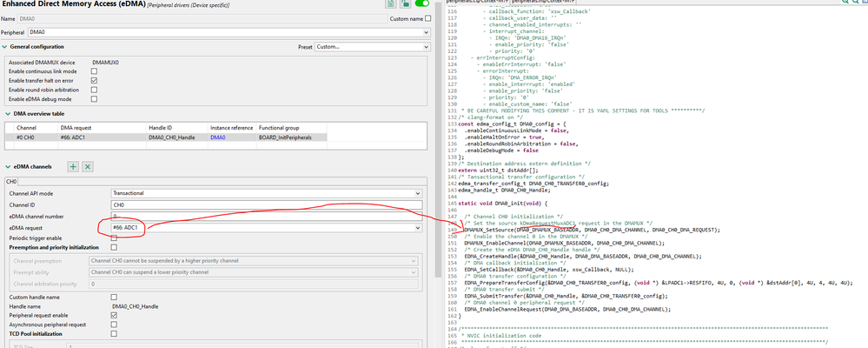The image size is (868, 348).
Task: Check Preemption and priority initialization
Action: [x=114, y=247]
